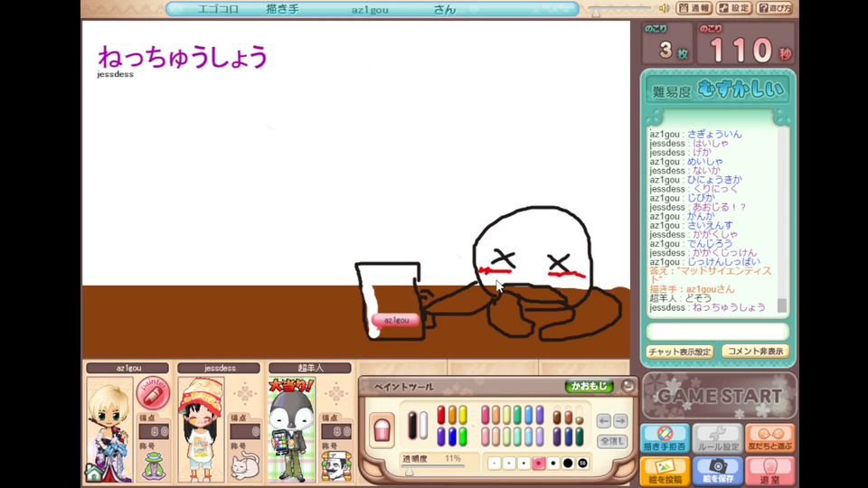The image size is (868, 488).
Task: Click the 描き手：az1gouさん chat line
Action: pos(692,289)
